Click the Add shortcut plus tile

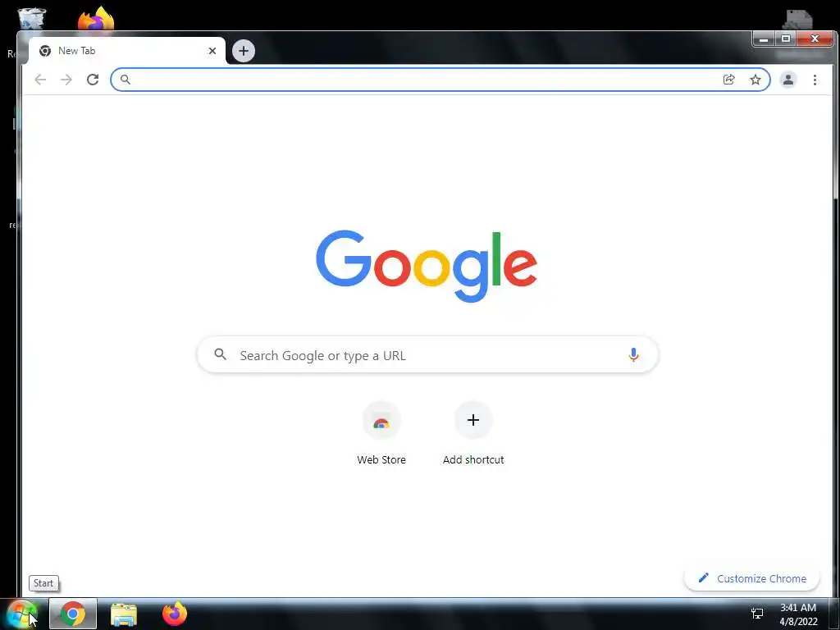[473, 421]
